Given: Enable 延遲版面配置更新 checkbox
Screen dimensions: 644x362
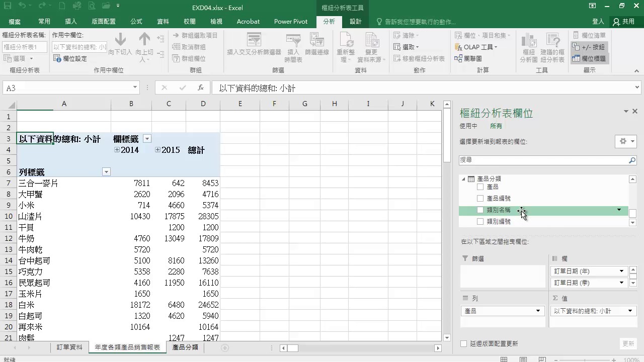Looking at the screenshot, I should coord(464,344).
